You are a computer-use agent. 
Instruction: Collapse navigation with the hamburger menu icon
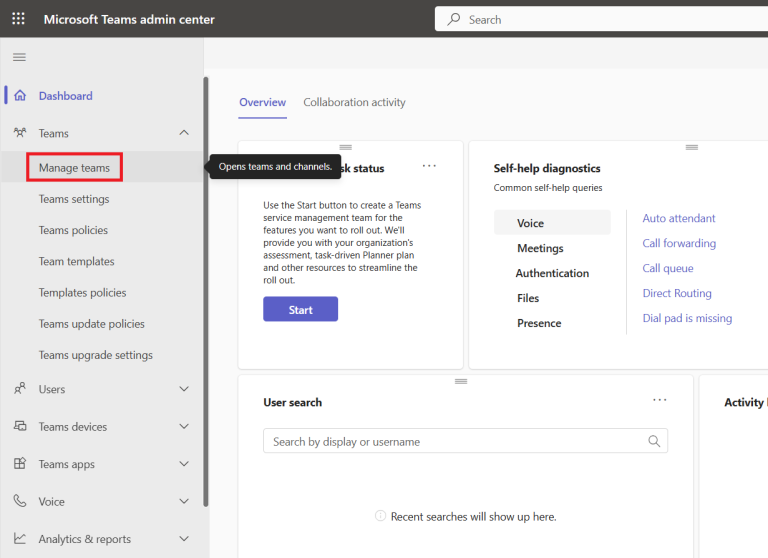click(19, 57)
